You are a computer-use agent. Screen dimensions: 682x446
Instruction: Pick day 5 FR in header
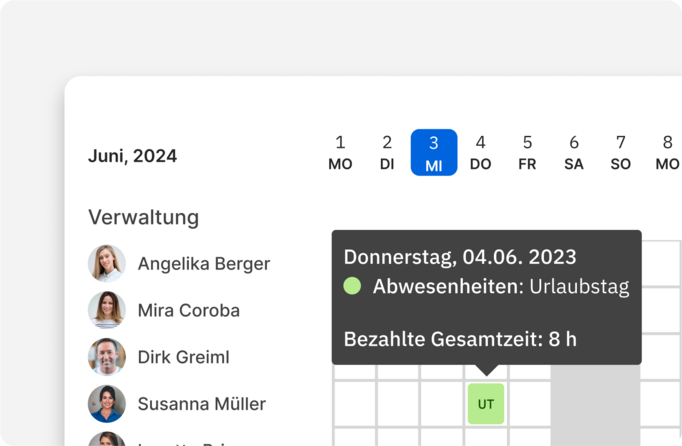click(527, 152)
